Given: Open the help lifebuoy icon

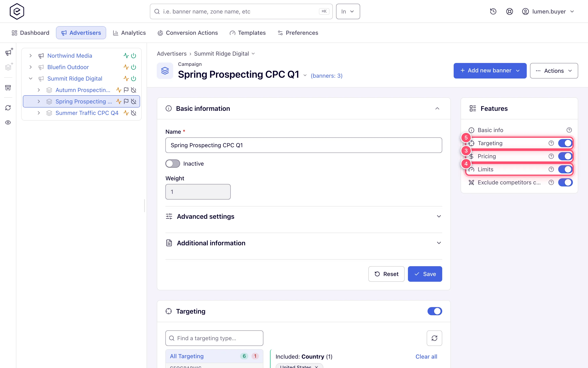Looking at the screenshot, I should pos(509,11).
